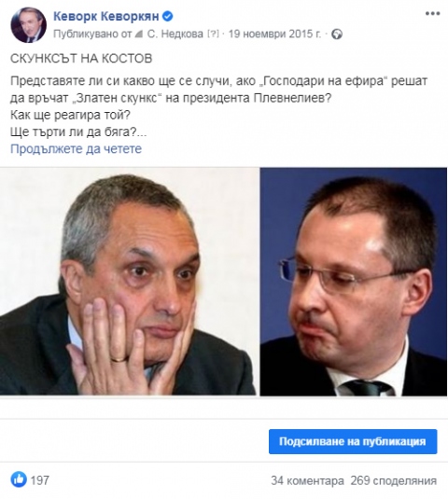Open the right photo of man with glasses

[x=354, y=282]
